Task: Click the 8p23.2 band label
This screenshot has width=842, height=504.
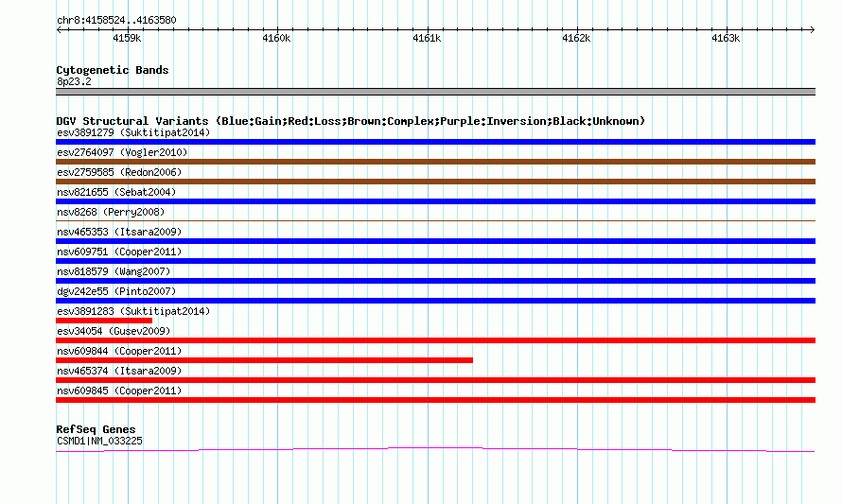Action: [x=74, y=81]
